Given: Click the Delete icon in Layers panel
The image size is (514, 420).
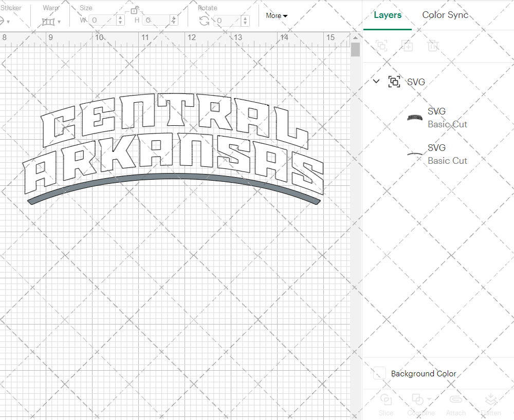Looking at the screenshot, I should point(433,46).
